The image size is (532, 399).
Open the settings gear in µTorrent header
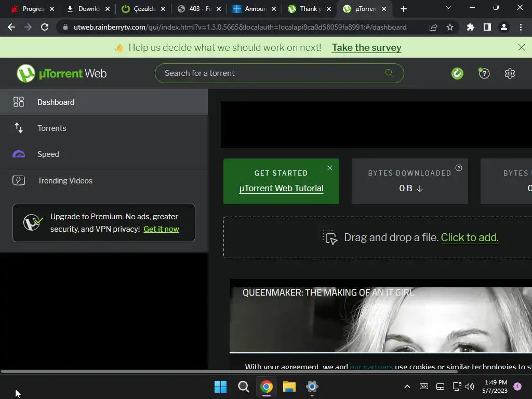point(510,73)
